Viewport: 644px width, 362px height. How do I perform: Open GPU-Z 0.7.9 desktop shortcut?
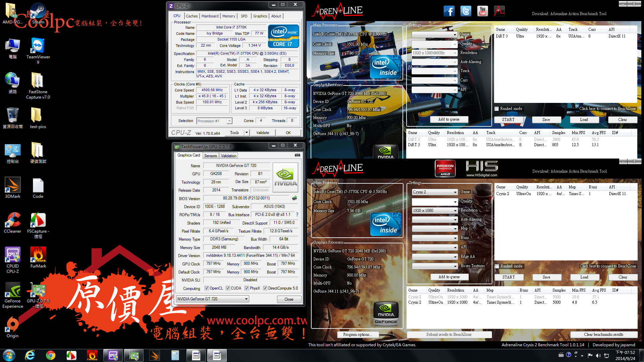(38, 295)
